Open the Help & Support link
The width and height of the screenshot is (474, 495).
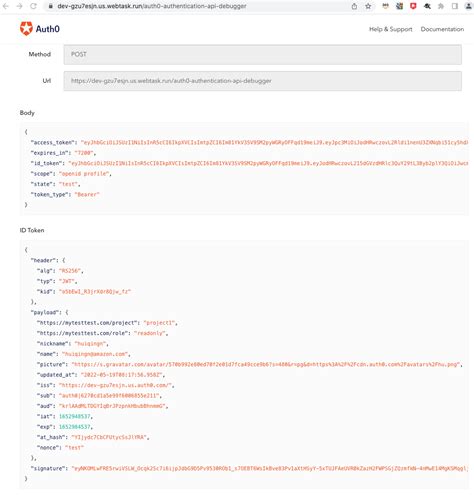[390, 29]
